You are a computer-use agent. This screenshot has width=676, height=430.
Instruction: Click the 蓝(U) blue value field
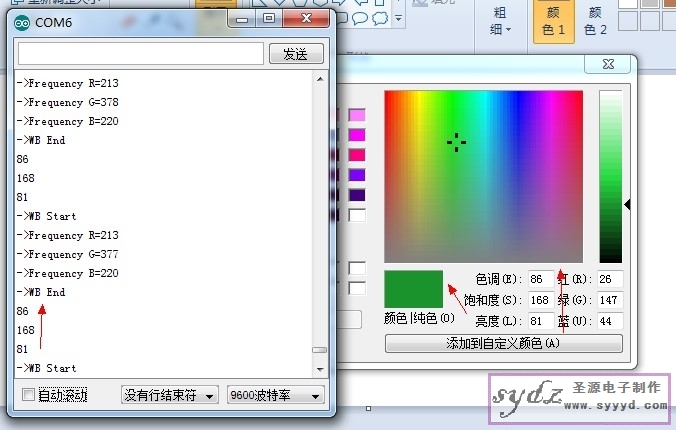pos(610,321)
